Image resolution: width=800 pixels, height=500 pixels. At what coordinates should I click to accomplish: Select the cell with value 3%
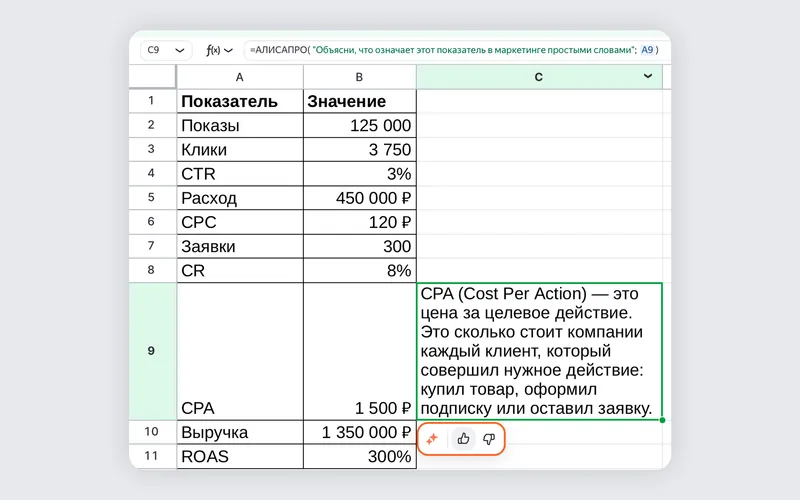pyautogui.click(x=360, y=173)
